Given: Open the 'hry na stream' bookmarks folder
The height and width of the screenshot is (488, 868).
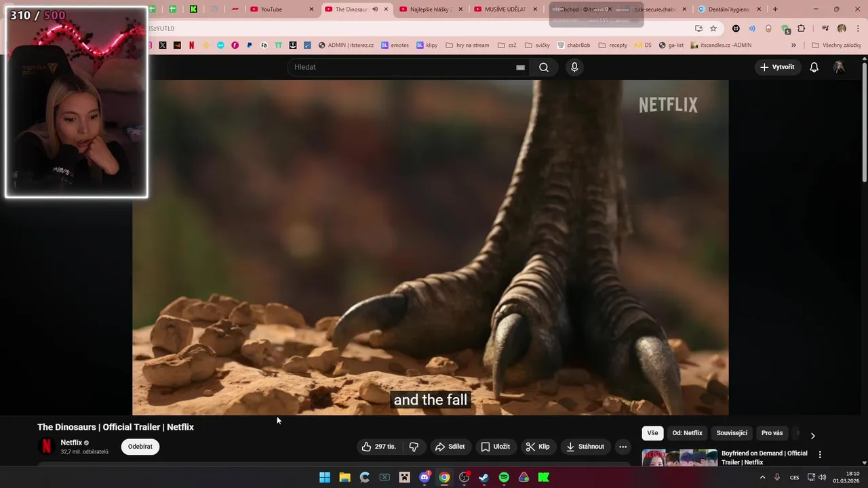Looking at the screenshot, I should 467,45.
